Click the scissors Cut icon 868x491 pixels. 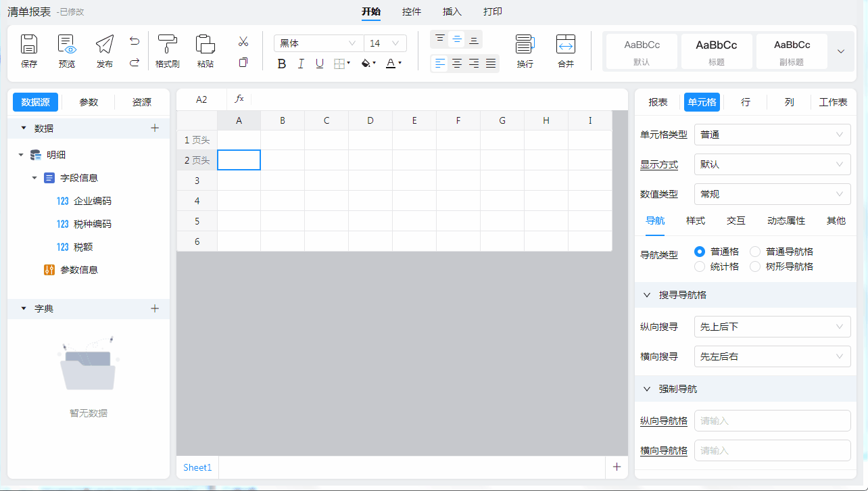point(243,42)
